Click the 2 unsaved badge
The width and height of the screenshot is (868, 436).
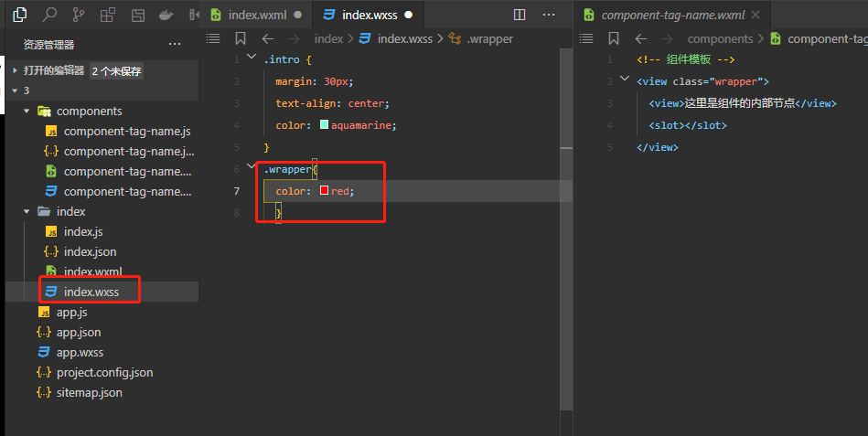[117, 70]
